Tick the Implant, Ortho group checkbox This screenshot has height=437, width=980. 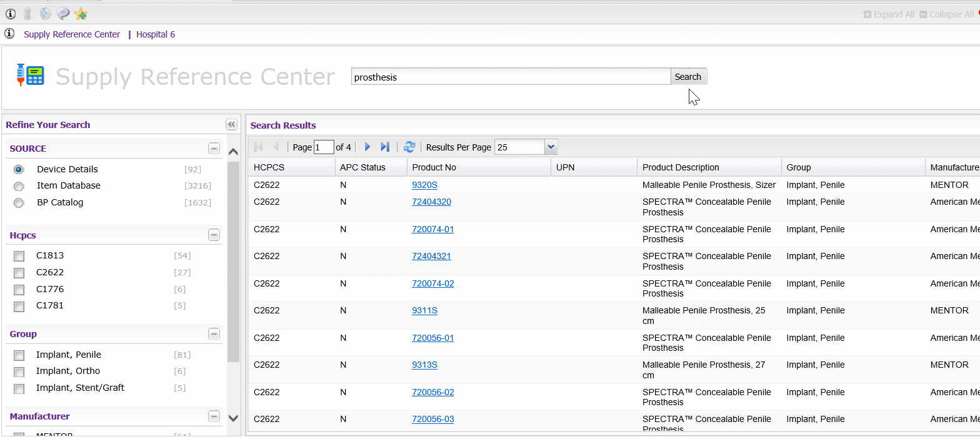(x=19, y=372)
